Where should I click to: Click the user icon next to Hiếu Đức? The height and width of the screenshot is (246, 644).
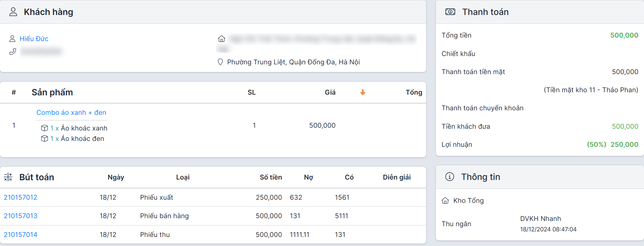click(12, 39)
